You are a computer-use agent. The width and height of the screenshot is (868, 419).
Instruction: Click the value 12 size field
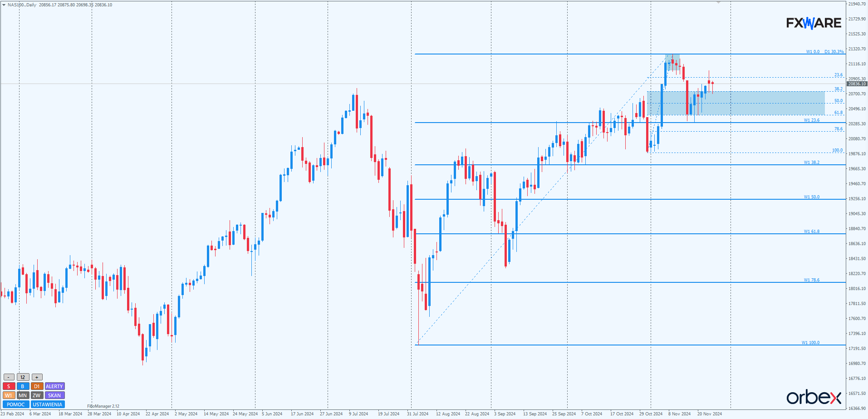tap(23, 377)
